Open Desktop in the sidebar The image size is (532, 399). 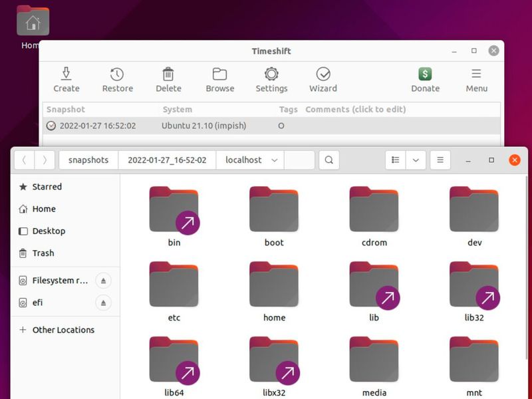pos(65,231)
